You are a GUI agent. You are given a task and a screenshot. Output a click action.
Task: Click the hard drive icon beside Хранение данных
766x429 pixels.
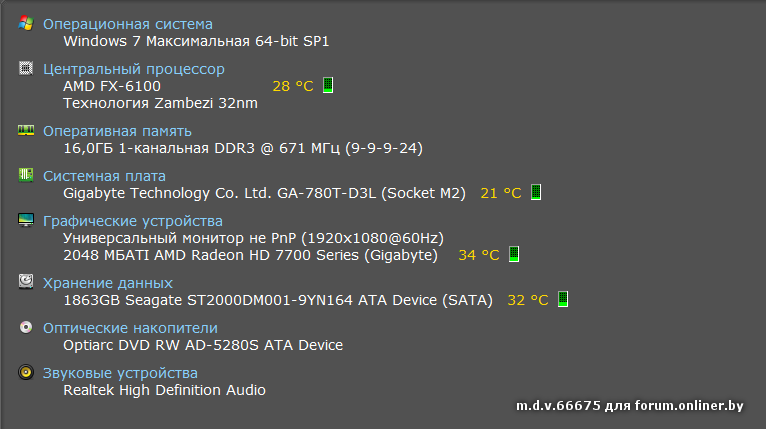26,282
